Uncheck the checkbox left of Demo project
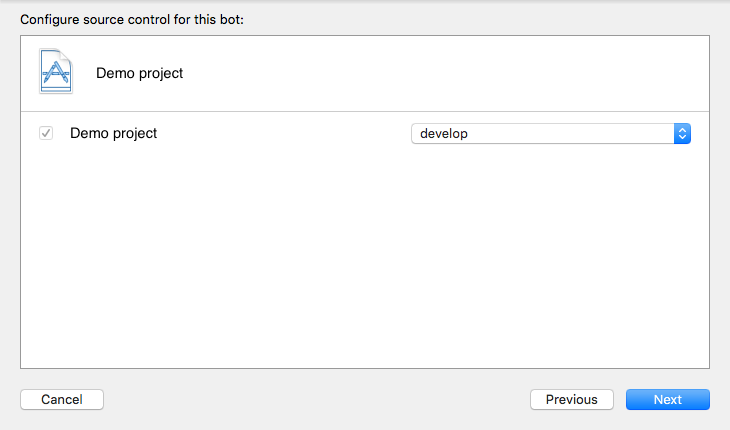The height and width of the screenshot is (430, 730). [46, 133]
